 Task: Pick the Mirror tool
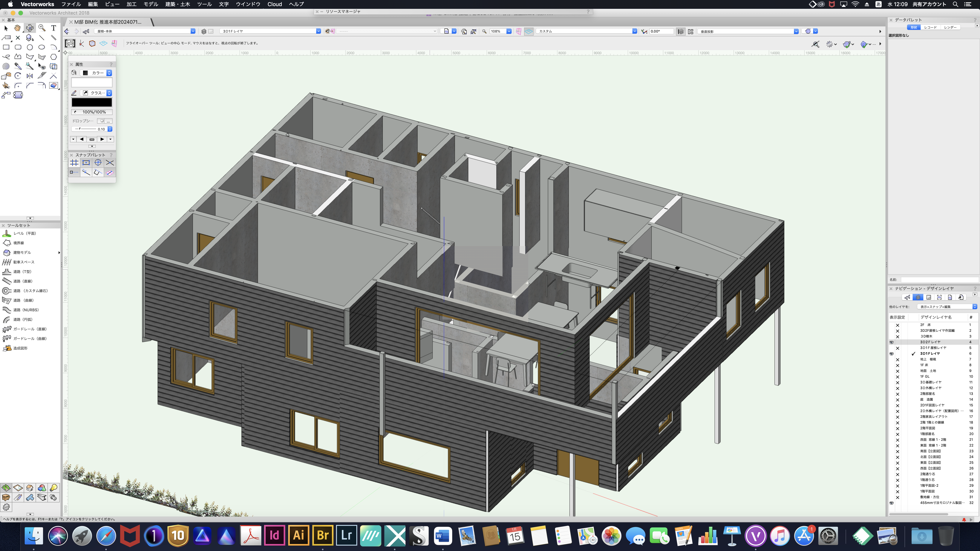(30, 76)
